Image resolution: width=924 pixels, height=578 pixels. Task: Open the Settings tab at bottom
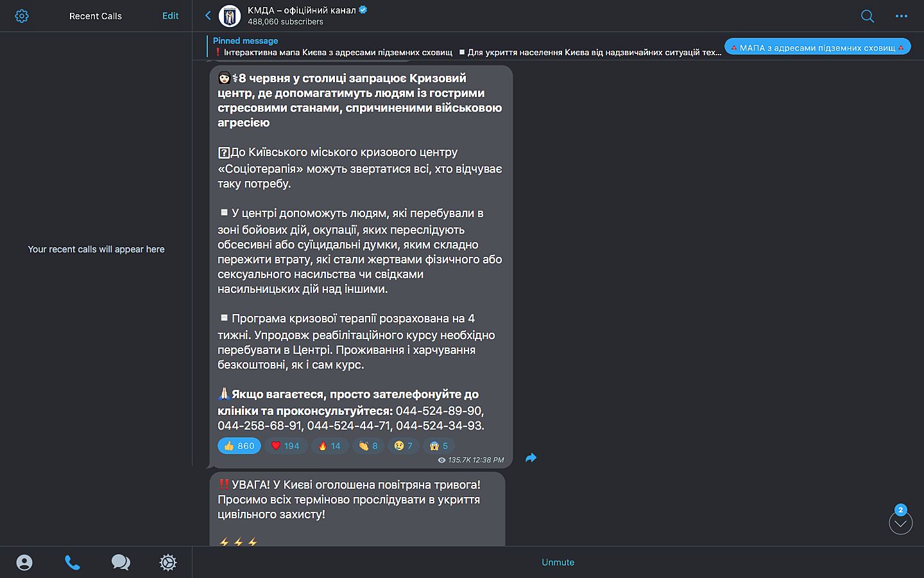168,563
